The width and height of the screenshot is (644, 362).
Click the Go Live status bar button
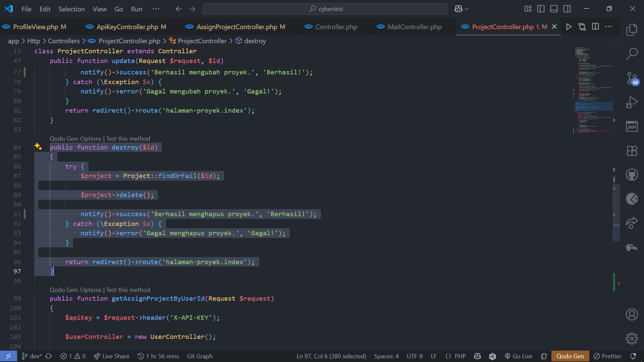[519, 356]
